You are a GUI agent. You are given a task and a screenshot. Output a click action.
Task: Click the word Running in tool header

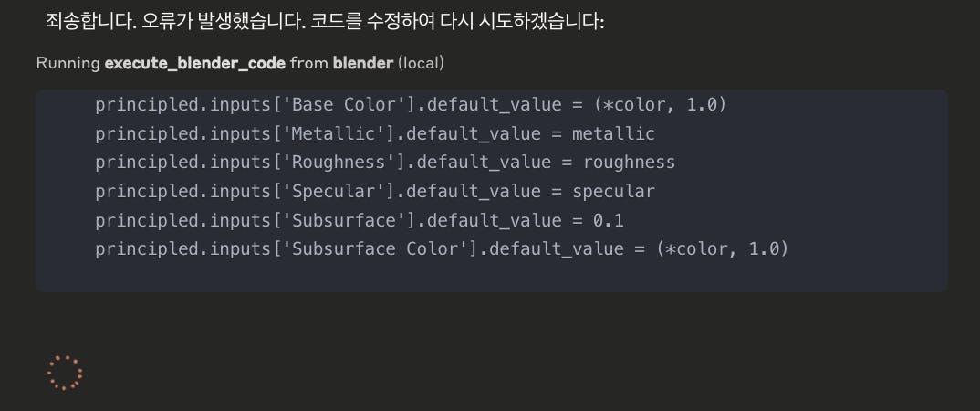[68, 63]
